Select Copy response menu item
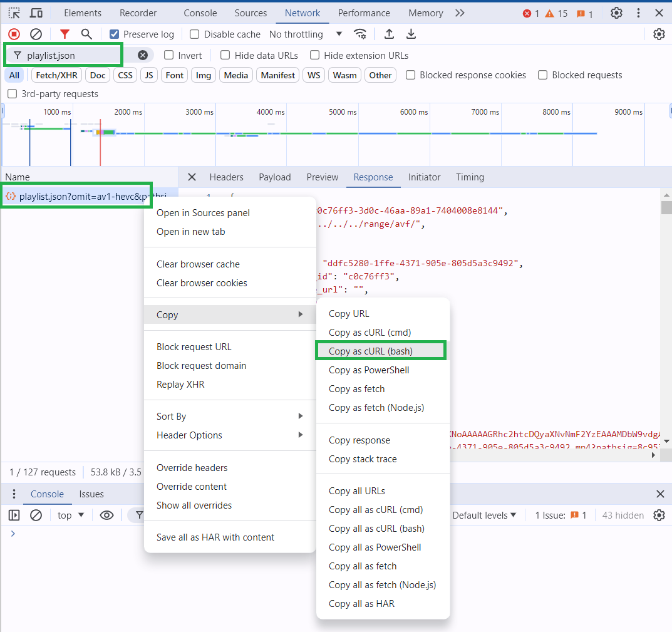Screen dimensions: 672x632 coord(383,440)
